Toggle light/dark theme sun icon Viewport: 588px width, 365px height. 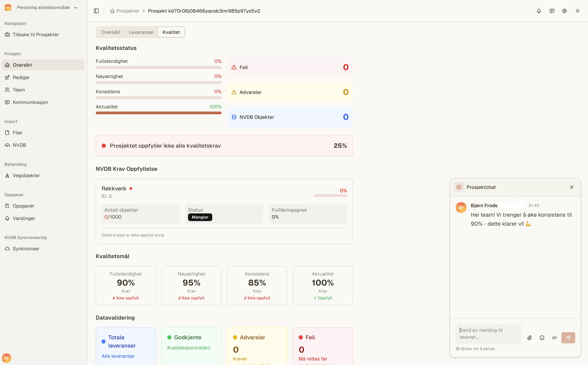577,11
